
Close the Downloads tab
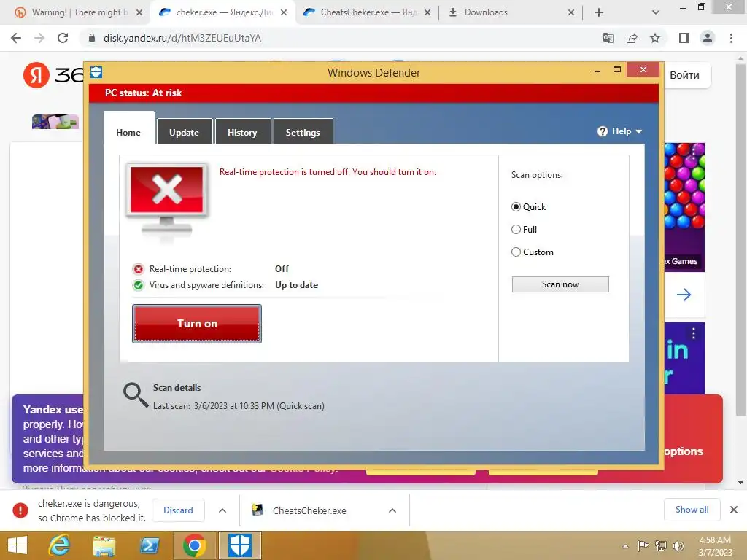(x=571, y=12)
